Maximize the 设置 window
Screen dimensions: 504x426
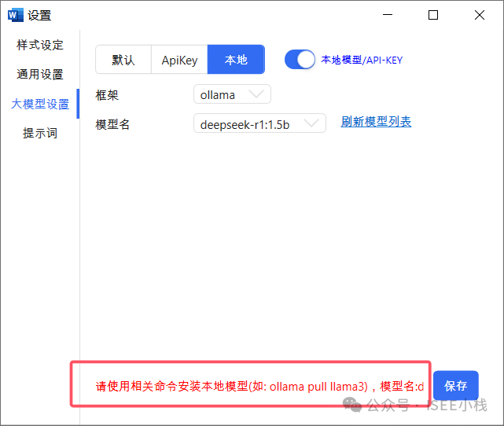433,15
